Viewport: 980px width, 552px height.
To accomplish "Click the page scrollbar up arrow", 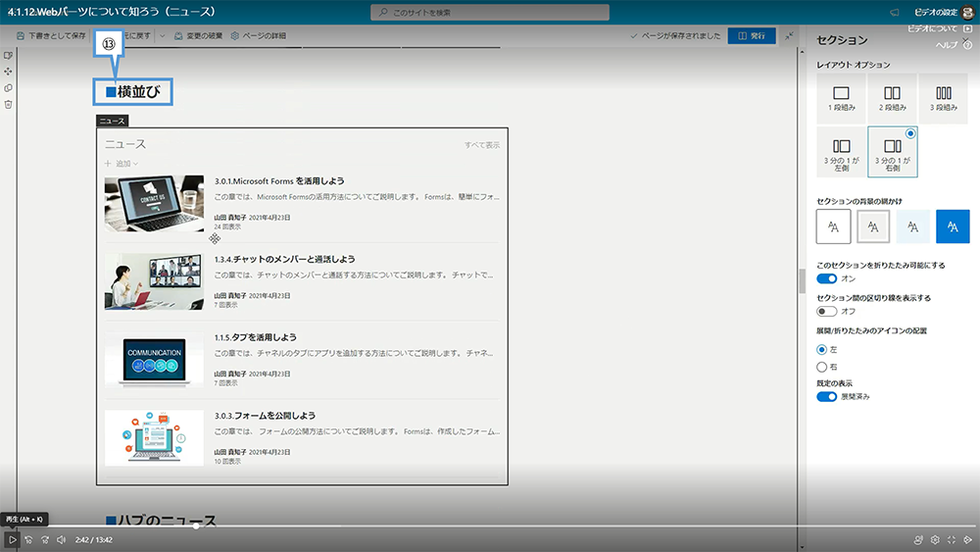I will click(x=802, y=52).
